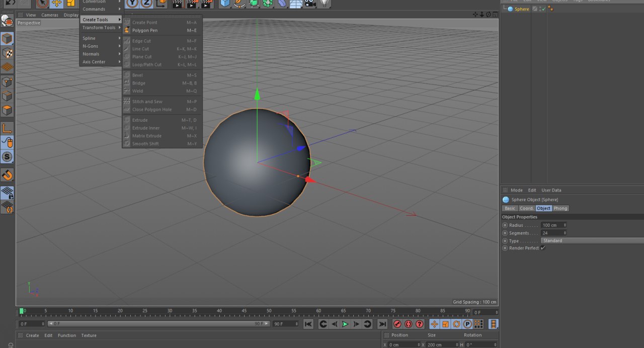Screen dimensions: 644x348
Task: Click the Record Active Objects button
Action: pos(397,324)
